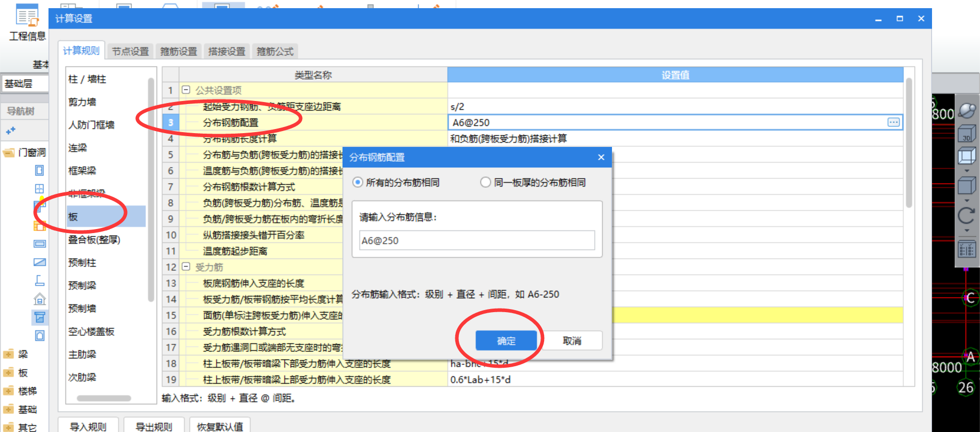Activate the orbit view sphere icon
Image resolution: width=980 pixels, height=432 pixels.
pyautogui.click(x=966, y=111)
